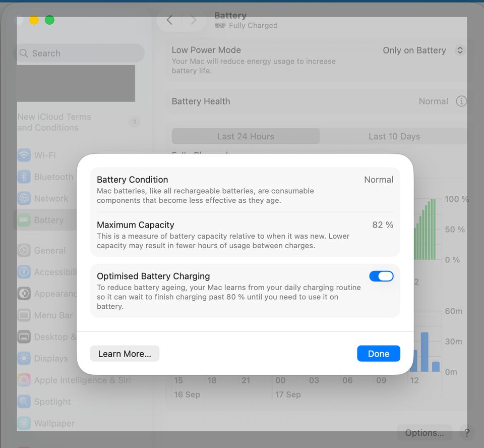Click the Maximum Capacity 82 % value
The width and height of the screenshot is (484, 448).
pyautogui.click(x=383, y=225)
